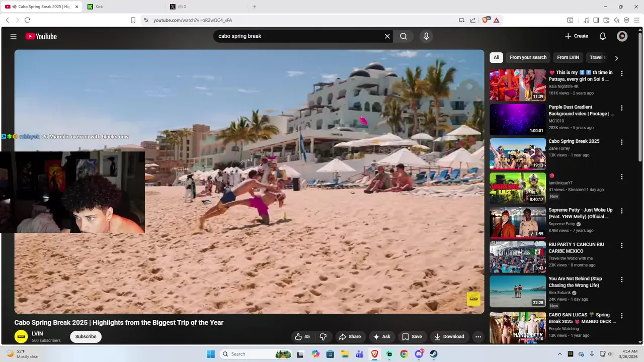The height and width of the screenshot is (362, 644).
Task: Reload the page
Action: point(27,20)
